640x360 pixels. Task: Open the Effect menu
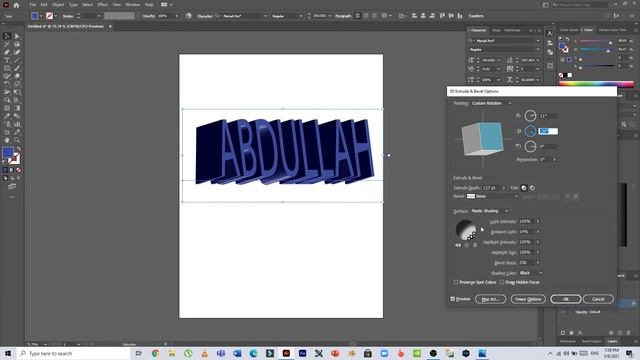[x=102, y=5]
